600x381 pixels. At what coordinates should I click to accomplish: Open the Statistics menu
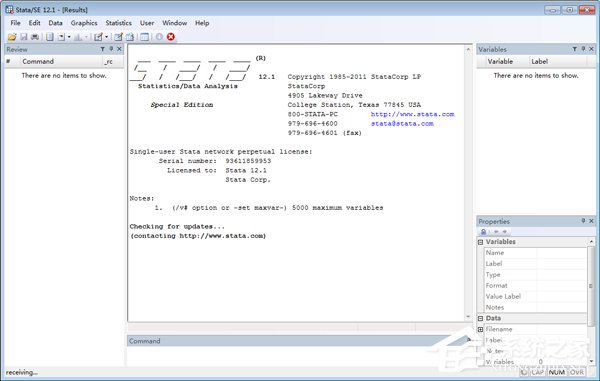click(119, 23)
